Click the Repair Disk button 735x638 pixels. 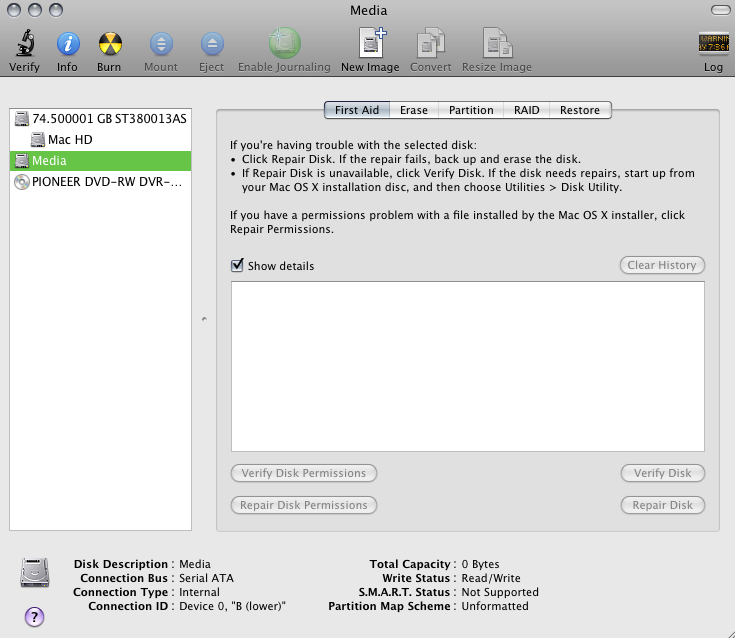click(x=662, y=505)
